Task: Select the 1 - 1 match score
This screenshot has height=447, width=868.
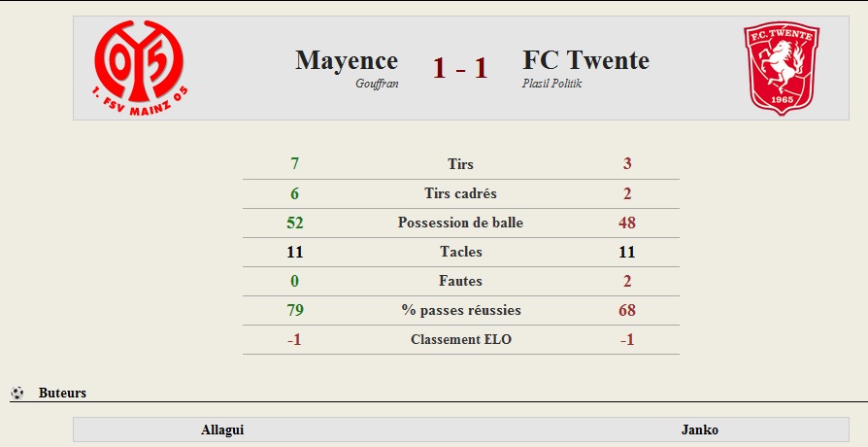Action: (460, 68)
